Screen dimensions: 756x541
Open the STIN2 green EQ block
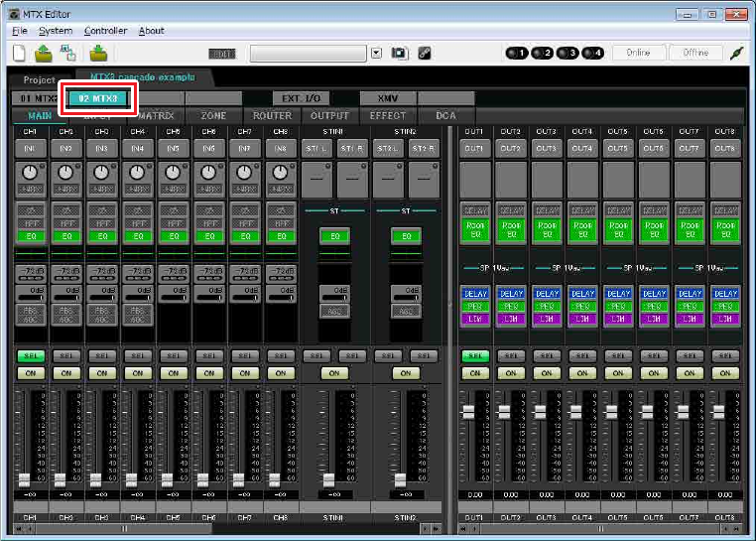point(406,236)
